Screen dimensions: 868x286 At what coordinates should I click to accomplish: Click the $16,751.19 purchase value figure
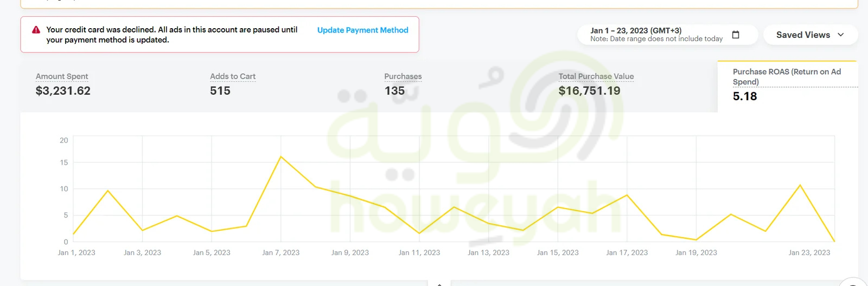pos(589,91)
